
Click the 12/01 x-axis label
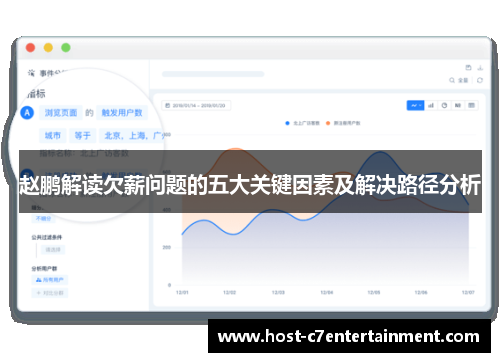click(x=182, y=292)
